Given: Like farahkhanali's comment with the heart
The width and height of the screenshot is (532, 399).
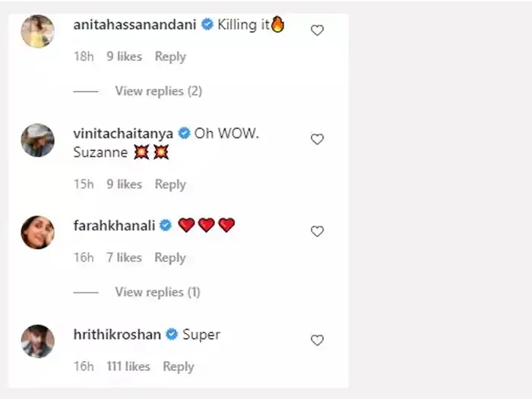Looking at the screenshot, I should pyautogui.click(x=318, y=231).
